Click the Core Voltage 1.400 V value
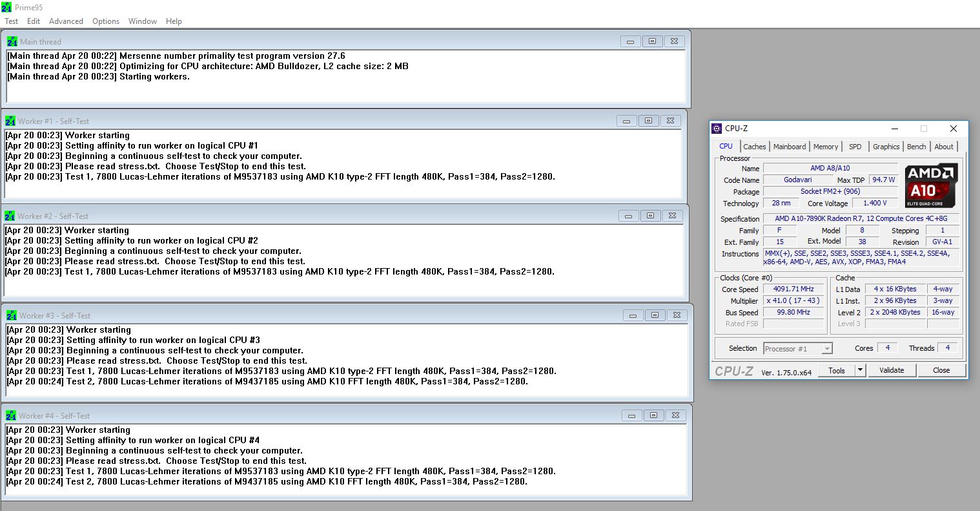 [875, 203]
